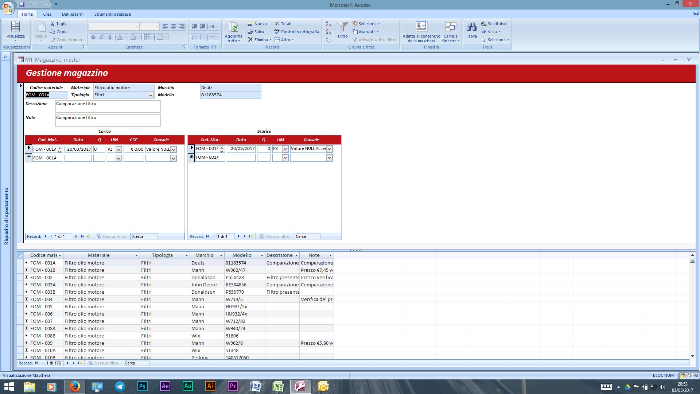Click the Selezione filter button
Screen dimensions: 700x394
366,24
